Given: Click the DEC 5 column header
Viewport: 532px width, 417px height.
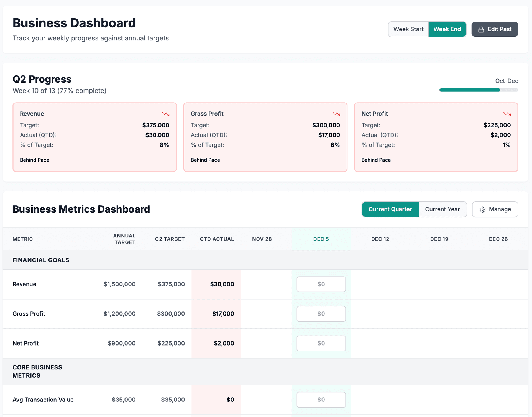Looking at the screenshot, I should (x=321, y=239).
